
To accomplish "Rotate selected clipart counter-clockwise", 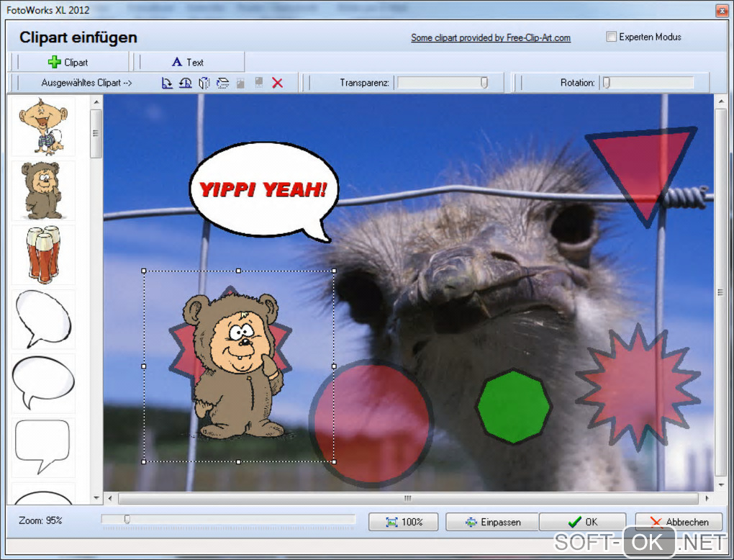I will pyautogui.click(x=186, y=83).
